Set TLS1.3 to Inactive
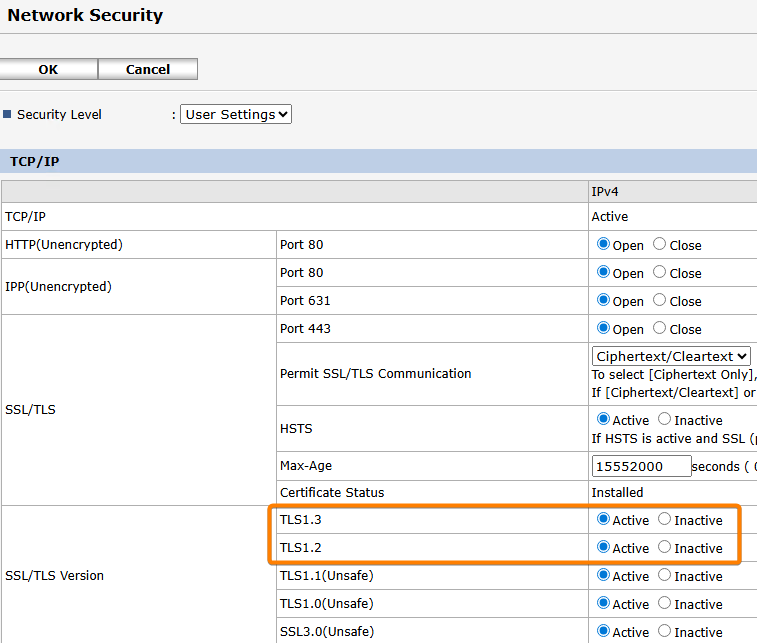 point(665,519)
